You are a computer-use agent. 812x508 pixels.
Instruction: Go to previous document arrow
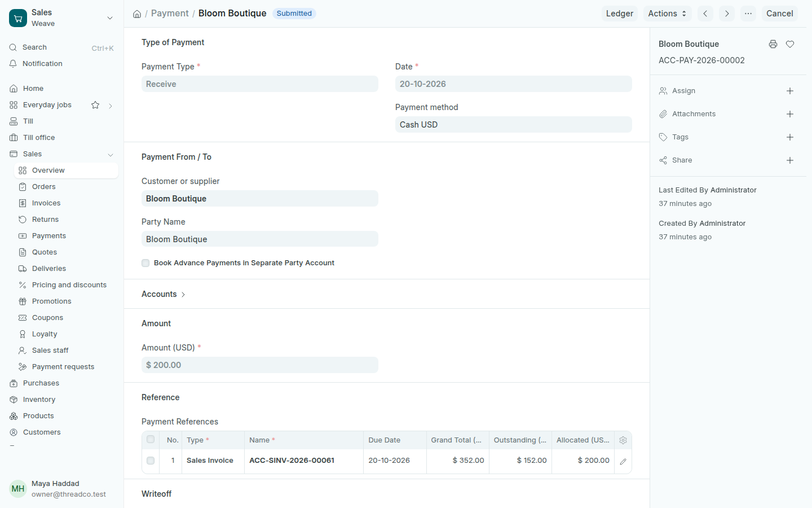coord(705,14)
